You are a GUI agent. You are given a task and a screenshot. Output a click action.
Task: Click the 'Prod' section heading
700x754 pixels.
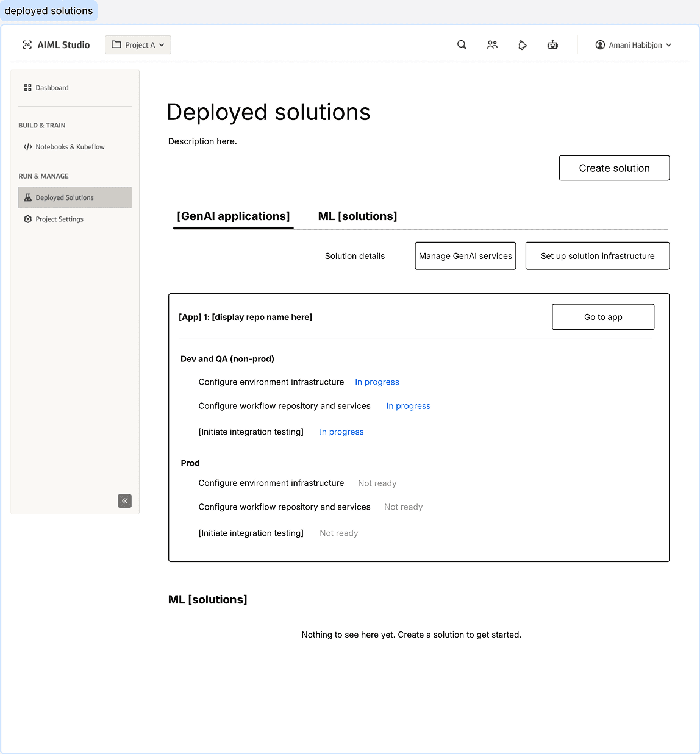pos(190,463)
